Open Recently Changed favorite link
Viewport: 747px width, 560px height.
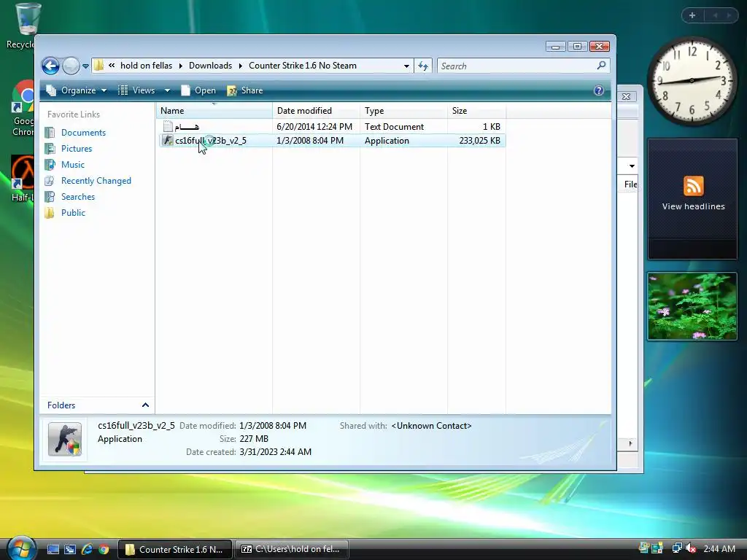point(96,181)
